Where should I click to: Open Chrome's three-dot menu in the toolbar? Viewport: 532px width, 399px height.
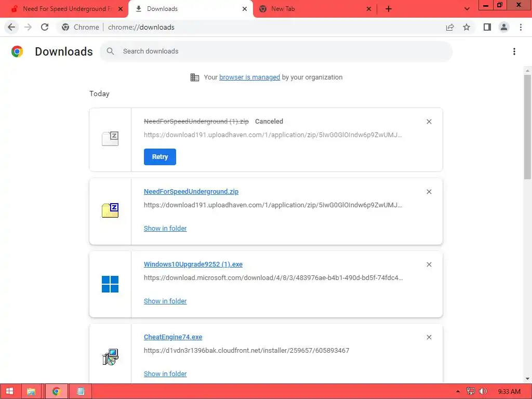click(x=521, y=27)
